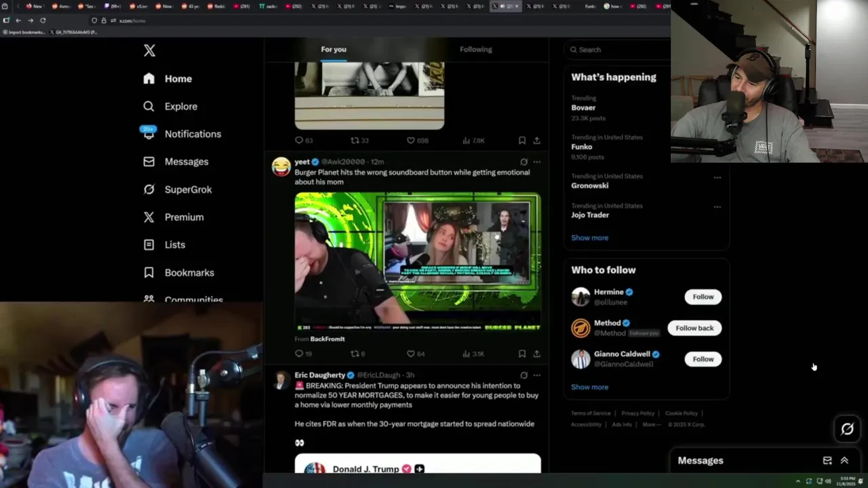Viewport: 868px width, 488px height.
Task: Open more options for Jojo Trader trend
Action: pyautogui.click(x=717, y=207)
